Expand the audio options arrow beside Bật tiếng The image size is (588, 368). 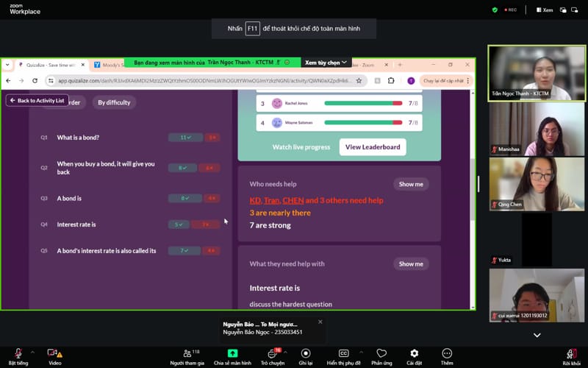click(x=30, y=351)
